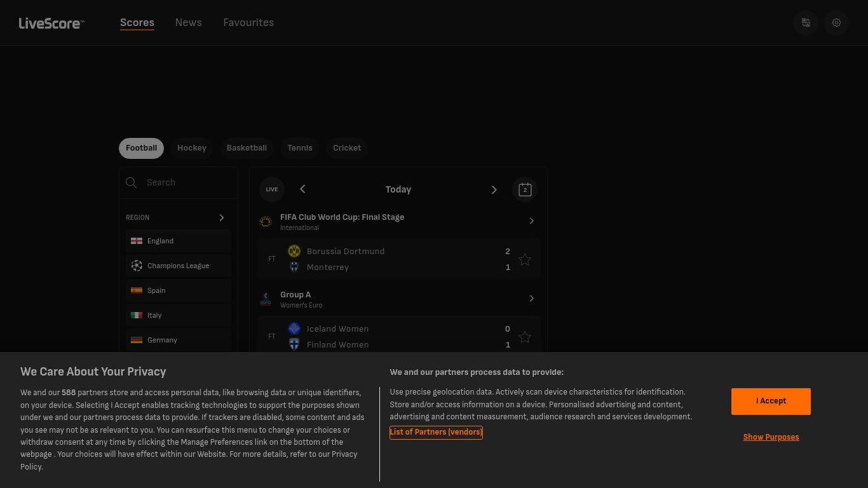Image resolution: width=868 pixels, height=488 pixels.
Task: Click the Borussia Dortmund team name
Action: (x=346, y=252)
